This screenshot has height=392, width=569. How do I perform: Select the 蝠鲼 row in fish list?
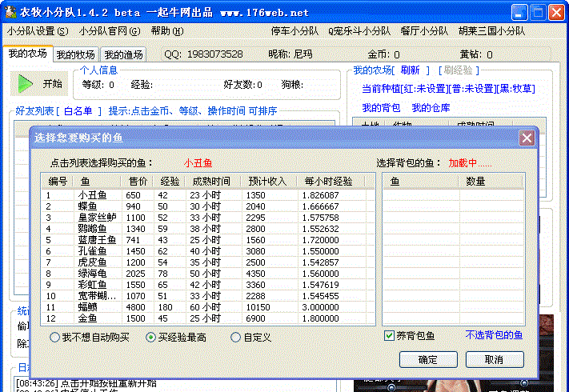pos(88,307)
